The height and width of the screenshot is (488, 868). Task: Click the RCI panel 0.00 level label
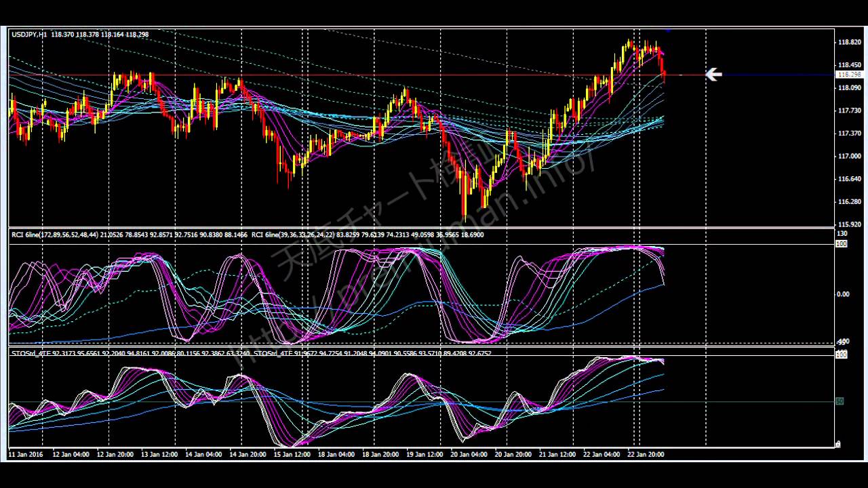pos(843,294)
